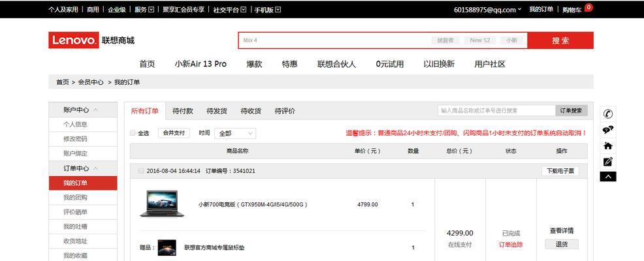Click the 订单搜索 button
Screen dimensions: 644x261
point(572,110)
